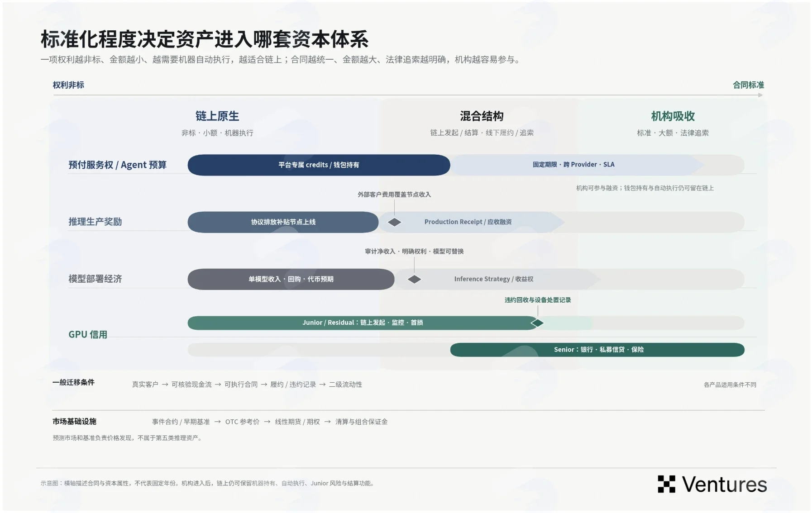Screen dimensions: 812x513
Task: Click the step 可执行合同
Action: [x=241, y=385]
